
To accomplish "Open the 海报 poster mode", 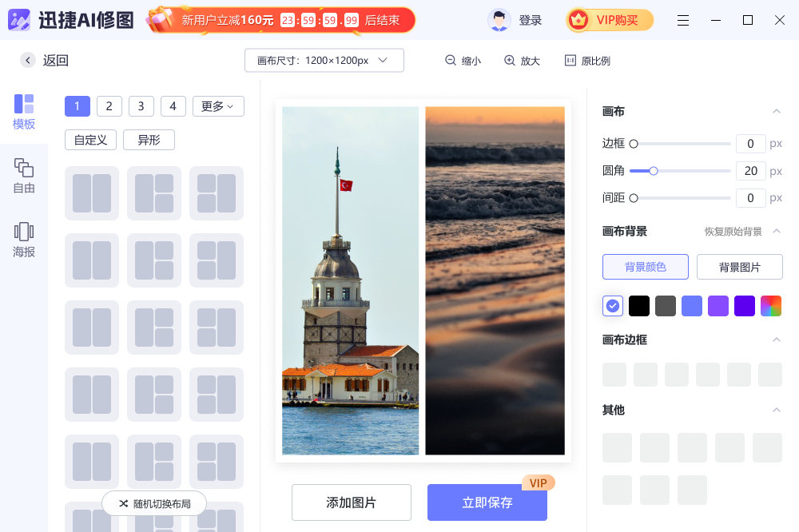I will 24,232.
